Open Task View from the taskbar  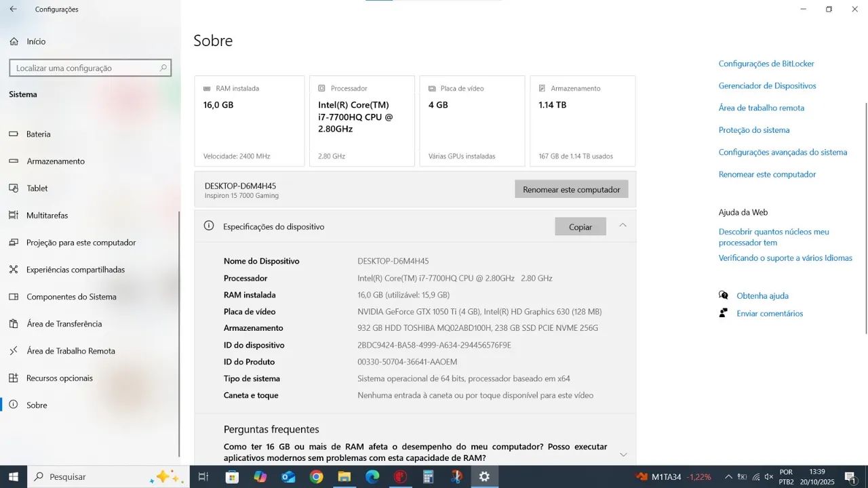[x=203, y=476]
